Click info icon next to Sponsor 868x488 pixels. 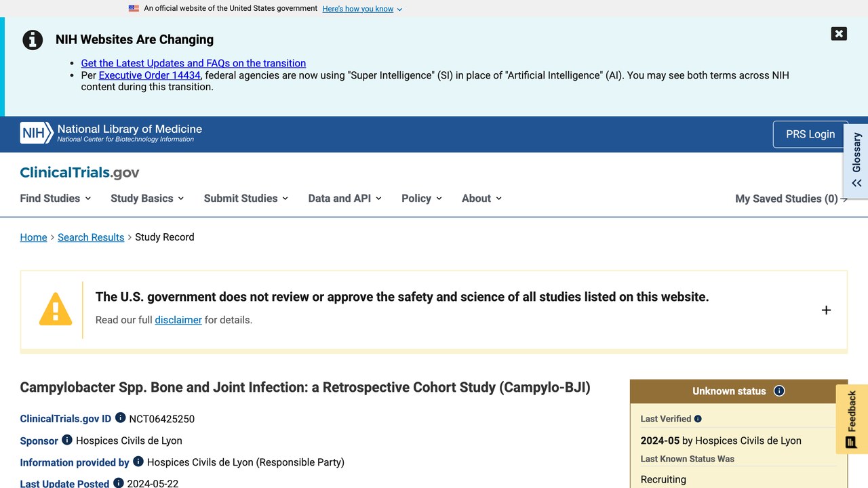point(67,439)
